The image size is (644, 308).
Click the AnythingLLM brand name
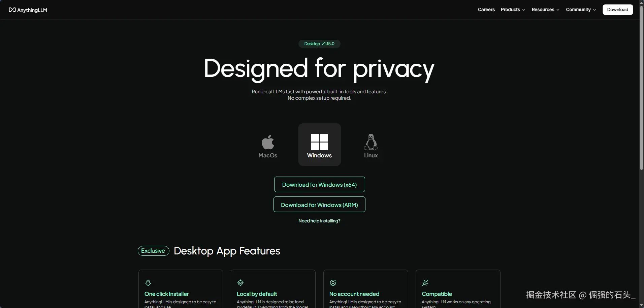click(32, 10)
